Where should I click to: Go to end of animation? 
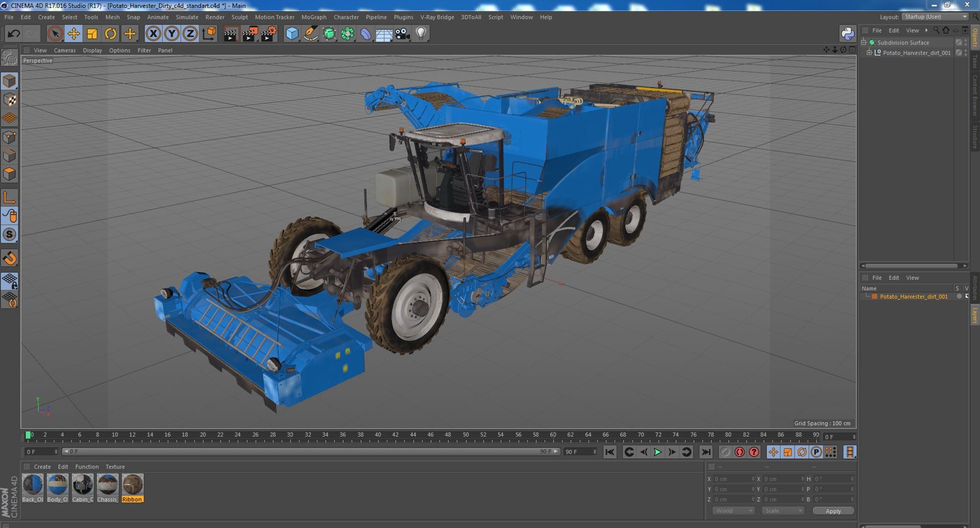(x=706, y=452)
